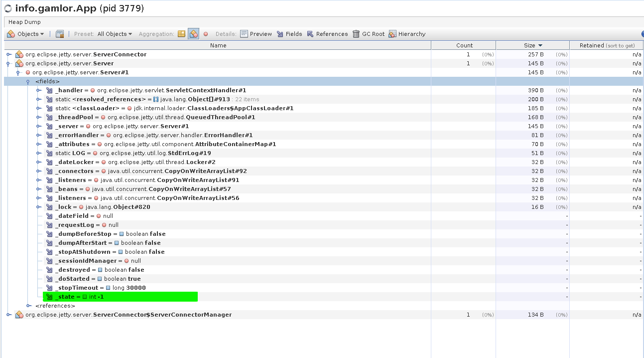
Task: Toggle the Fields details view
Action: [x=289, y=34]
